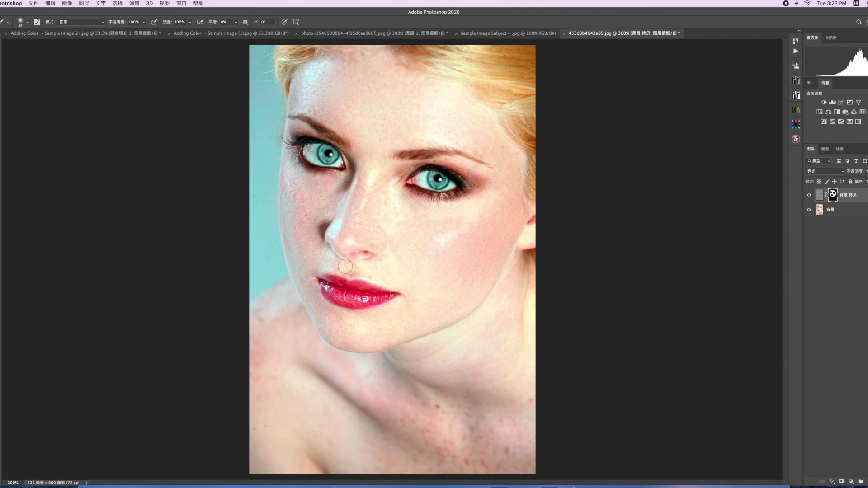
Task: Open the TK actions panel icon
Action: 796,139
